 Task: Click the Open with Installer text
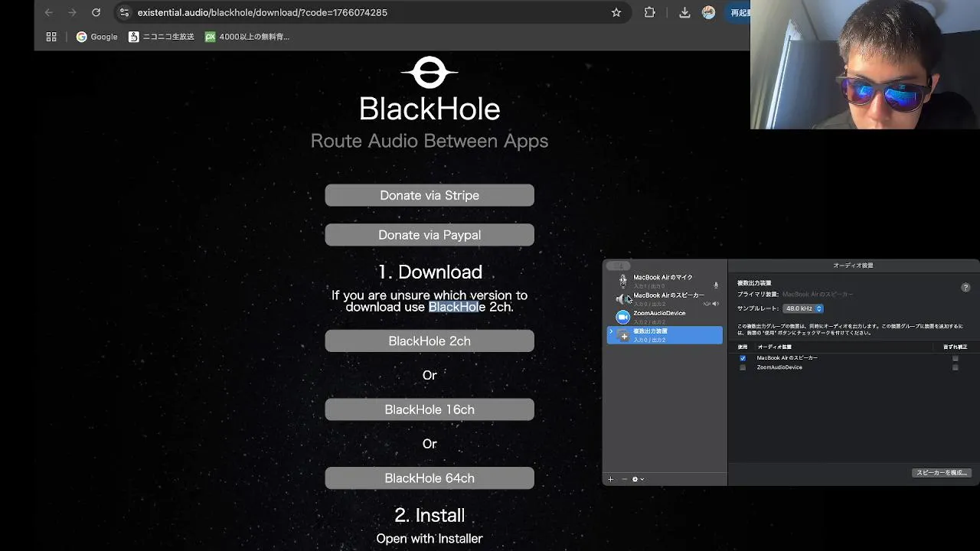tap(430, 539)
